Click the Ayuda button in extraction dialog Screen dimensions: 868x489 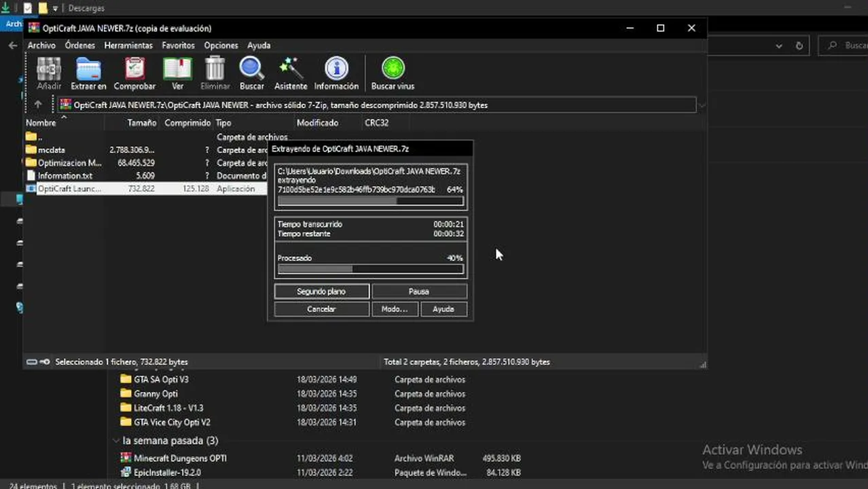pyautogui.click(x=443, y=309)
